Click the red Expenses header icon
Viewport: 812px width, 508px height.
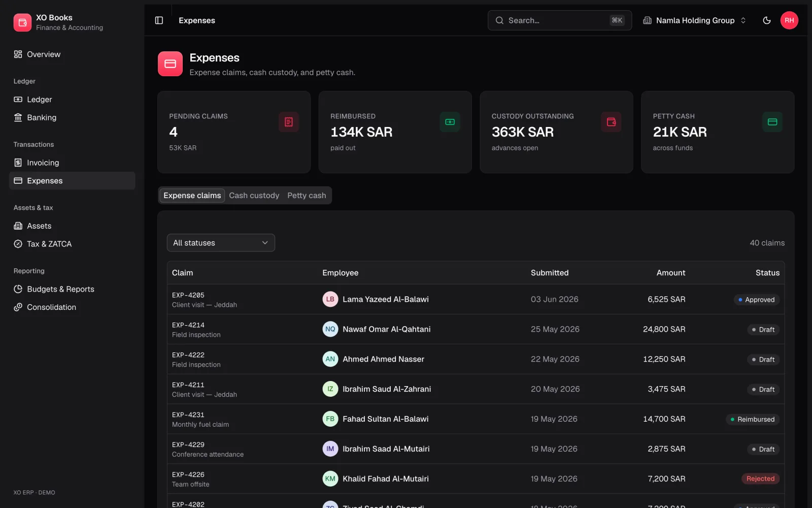point(170,64)
